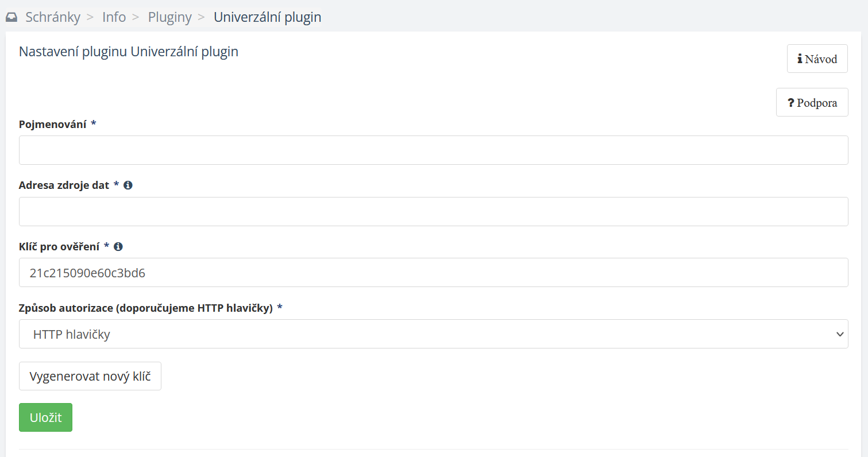Return to Pluginy breadcrumb level
Image resolution: width=868 pixels, height=457 pixels.
[169, 17]
